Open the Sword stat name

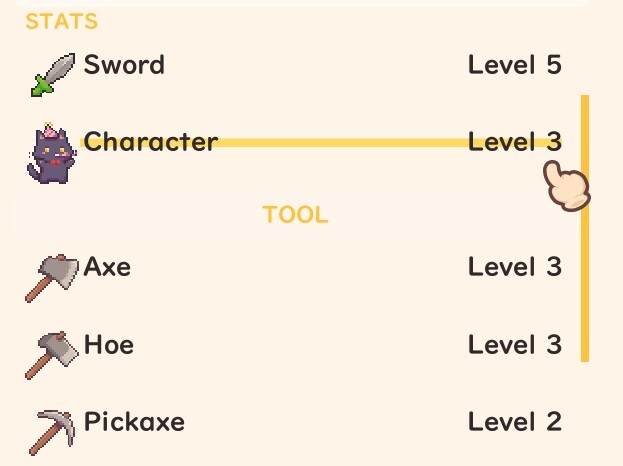124,66
